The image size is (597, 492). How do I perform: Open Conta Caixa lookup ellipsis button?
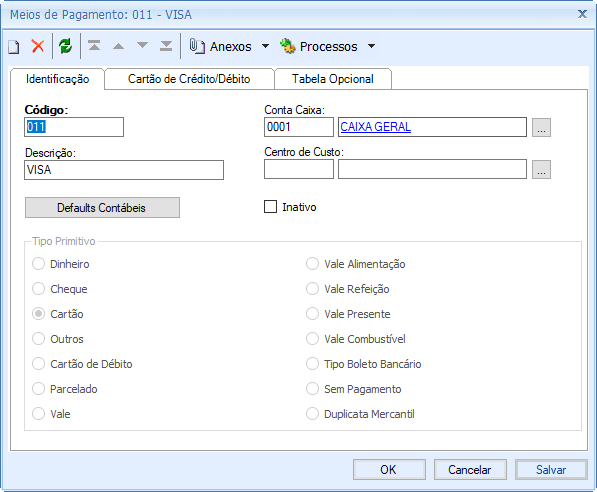tap(541, 127)
